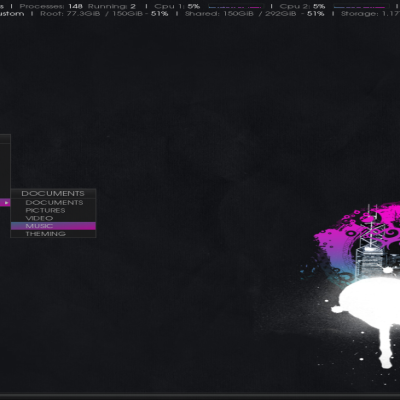Click 'Root: 77.3GiB / 150GiB - 51%' text
This screenshot has height=400, width=400.
point(104,14)
